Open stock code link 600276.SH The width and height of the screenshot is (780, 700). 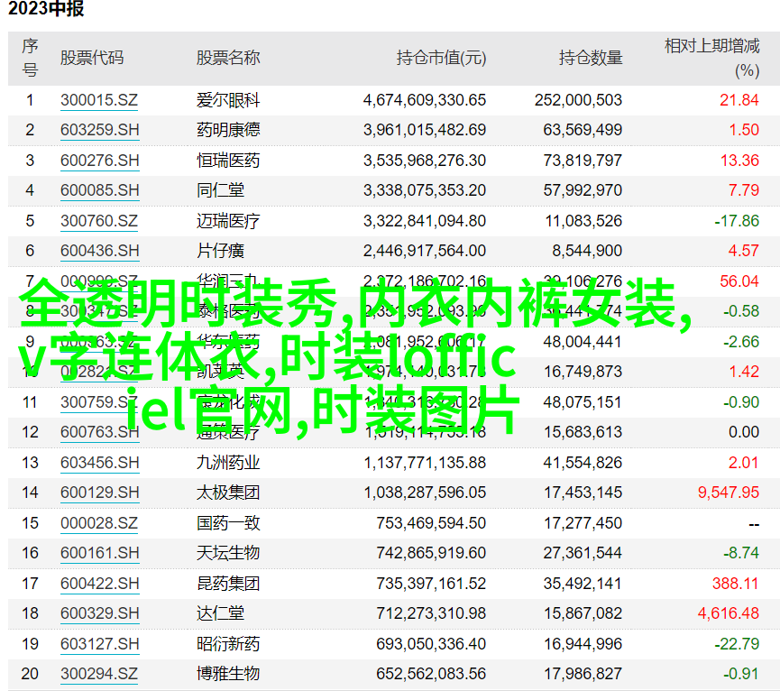[x=99, y=161]
